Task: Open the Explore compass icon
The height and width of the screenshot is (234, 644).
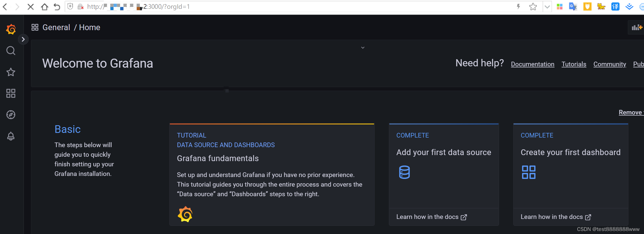Action: (x=11, y=115)
